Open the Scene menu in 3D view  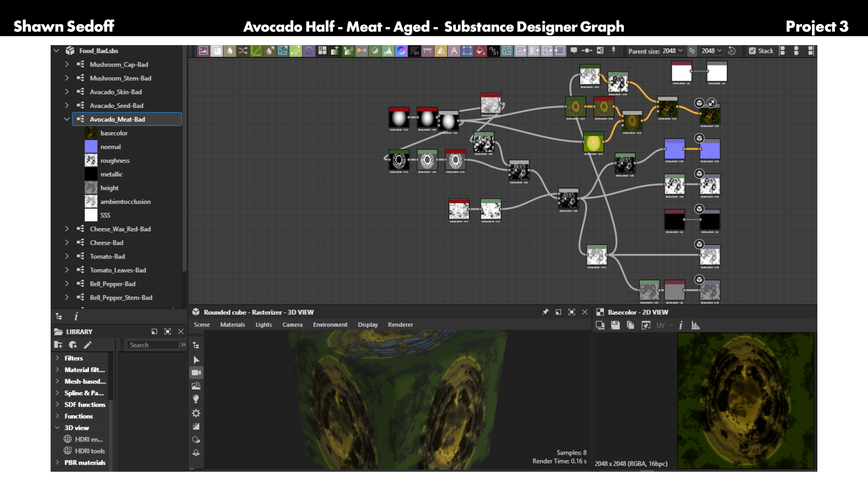click(202, 324)
